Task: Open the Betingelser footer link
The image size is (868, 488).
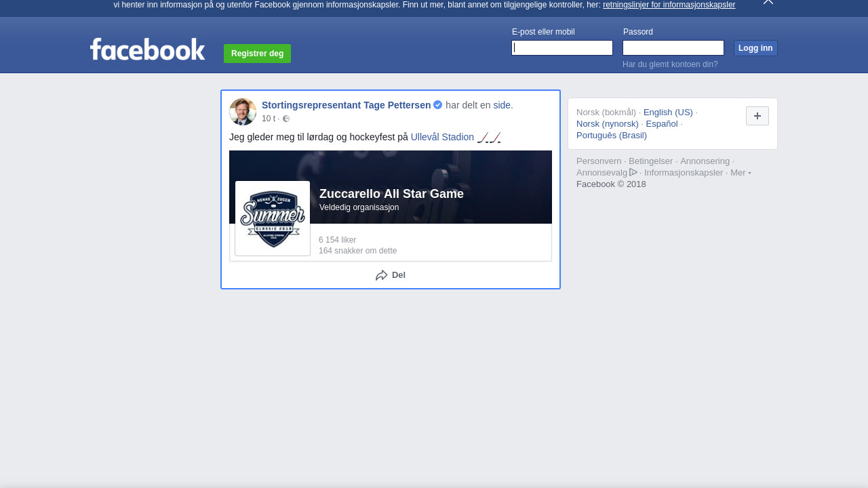Action: click(x=651, y=161)
